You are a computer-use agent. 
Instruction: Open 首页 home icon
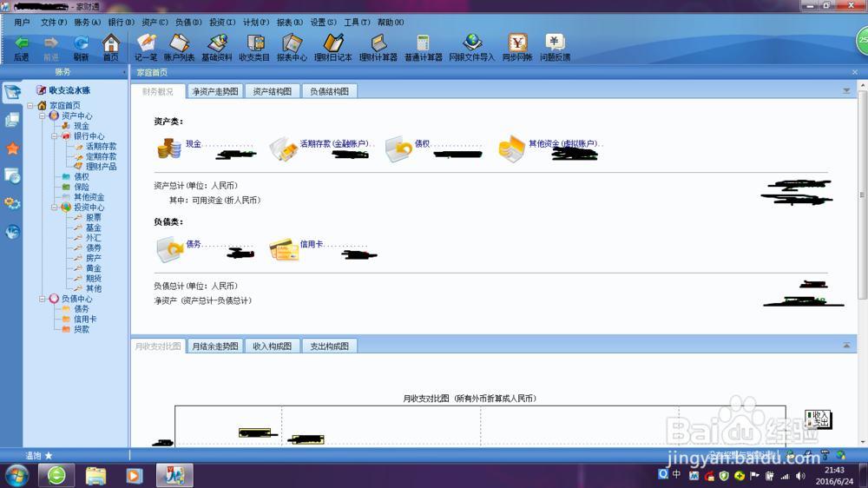point(111,48)
